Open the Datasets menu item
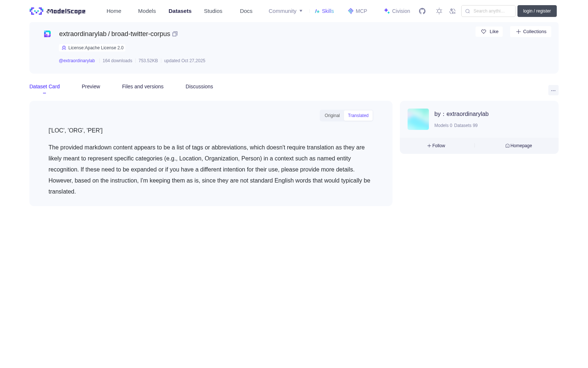The image size is (588, 368). 180,11
